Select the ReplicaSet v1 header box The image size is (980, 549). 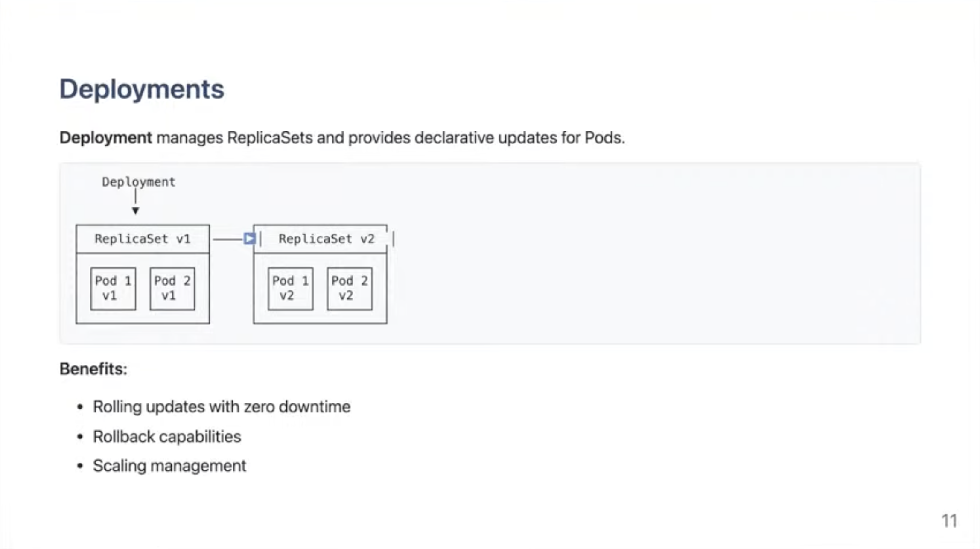(x=143, y=239)
